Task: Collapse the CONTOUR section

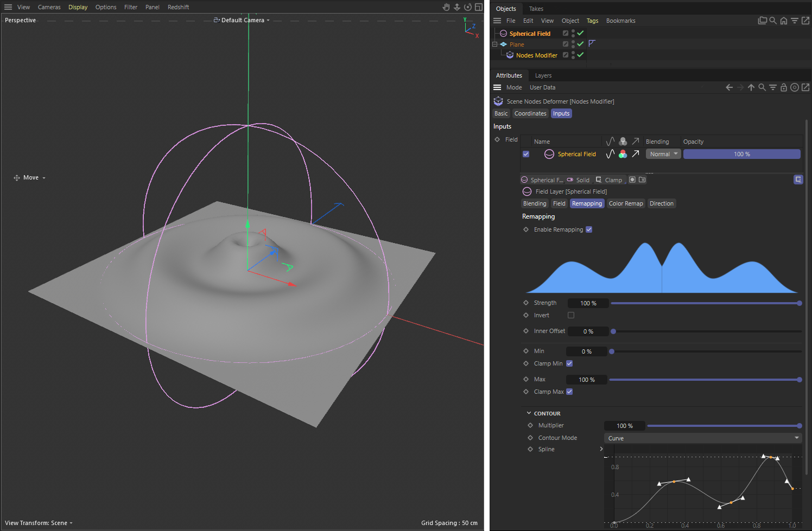Action: coord(529,413)
